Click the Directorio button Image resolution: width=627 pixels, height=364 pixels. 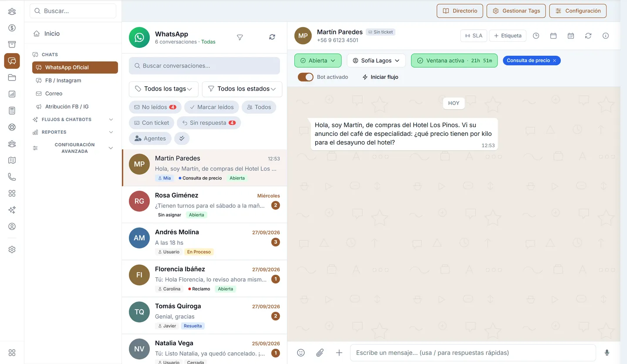tap(460, 11)
